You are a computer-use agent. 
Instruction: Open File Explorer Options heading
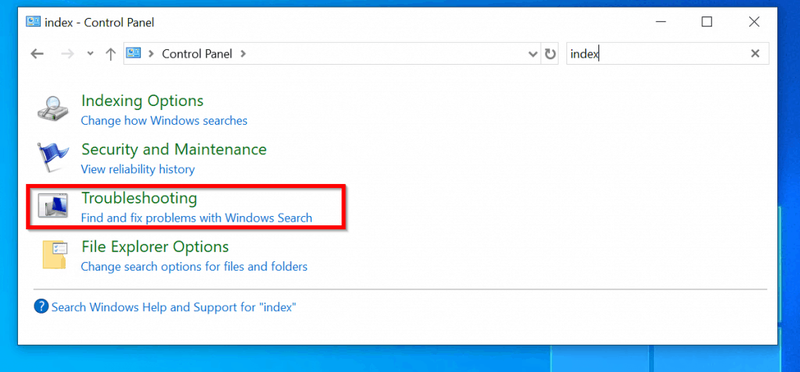pos(155,246)
